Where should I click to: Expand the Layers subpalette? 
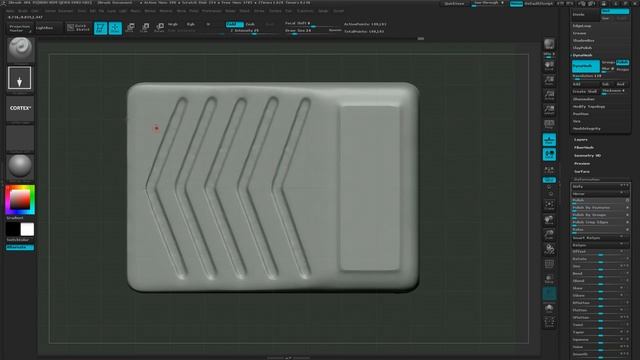click(581, 140)
